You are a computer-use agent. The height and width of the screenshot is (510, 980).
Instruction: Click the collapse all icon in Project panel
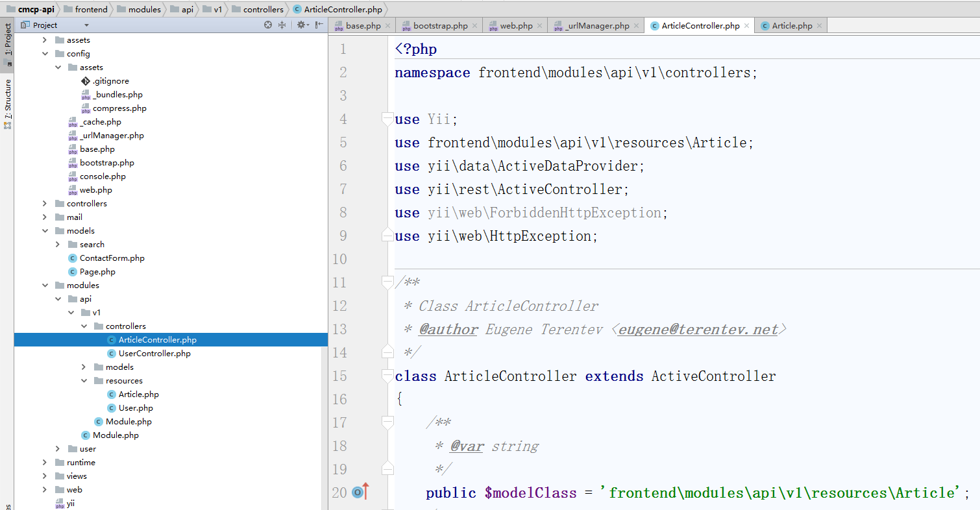(x=282, y=25)
